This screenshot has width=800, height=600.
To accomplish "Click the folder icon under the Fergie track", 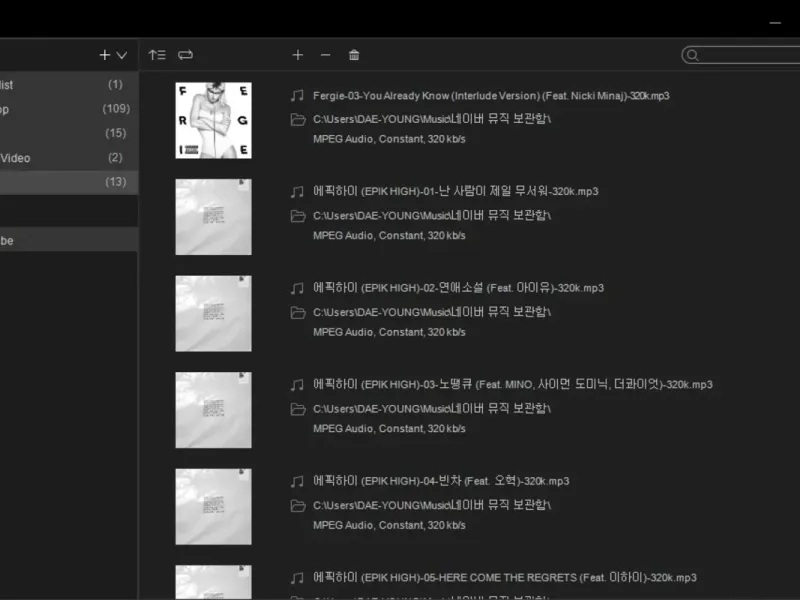I will pyautogui.click(x=298, y=119).
